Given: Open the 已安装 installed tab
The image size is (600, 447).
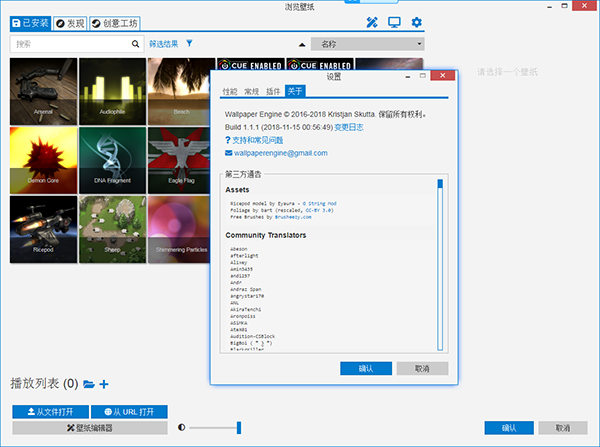Looking at the screenshot, I should click(x=31, y=23).
